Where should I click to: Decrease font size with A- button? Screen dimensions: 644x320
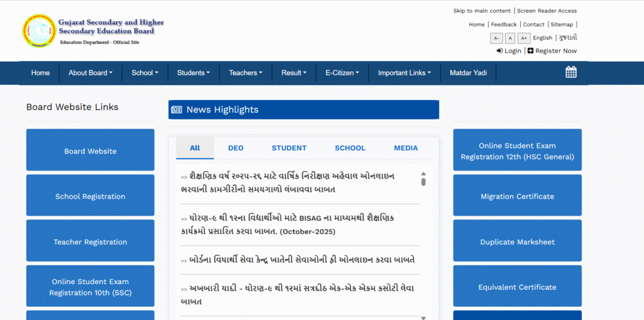coord(496,38)
